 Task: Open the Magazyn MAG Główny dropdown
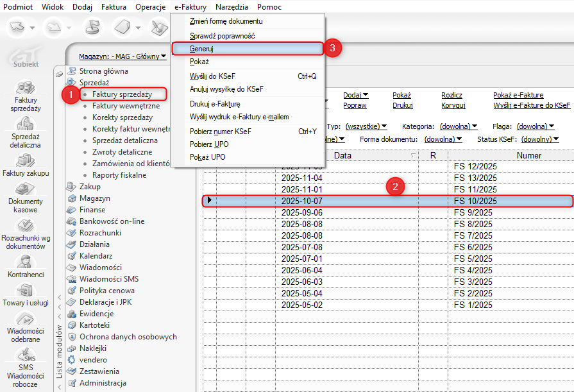click(x=122, y=56)
